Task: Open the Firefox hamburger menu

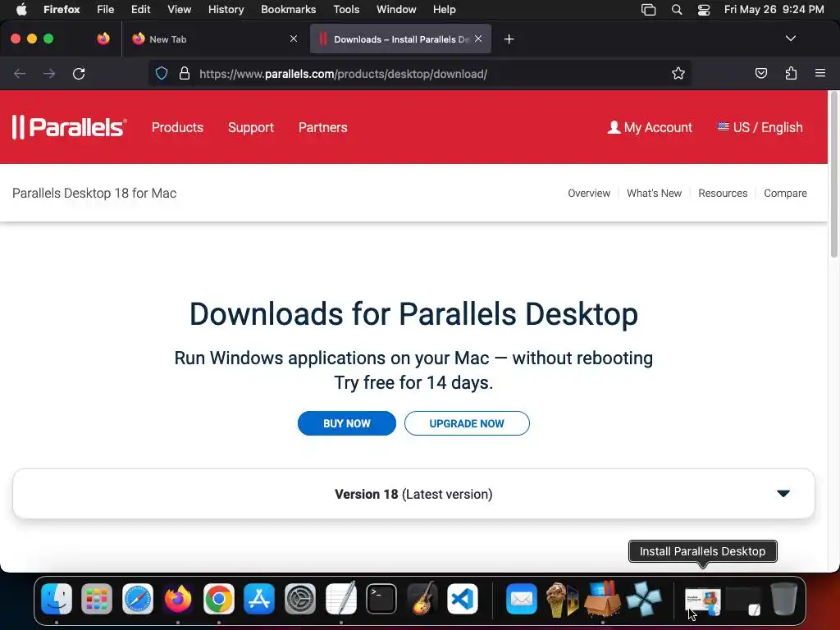Action: 820,73
